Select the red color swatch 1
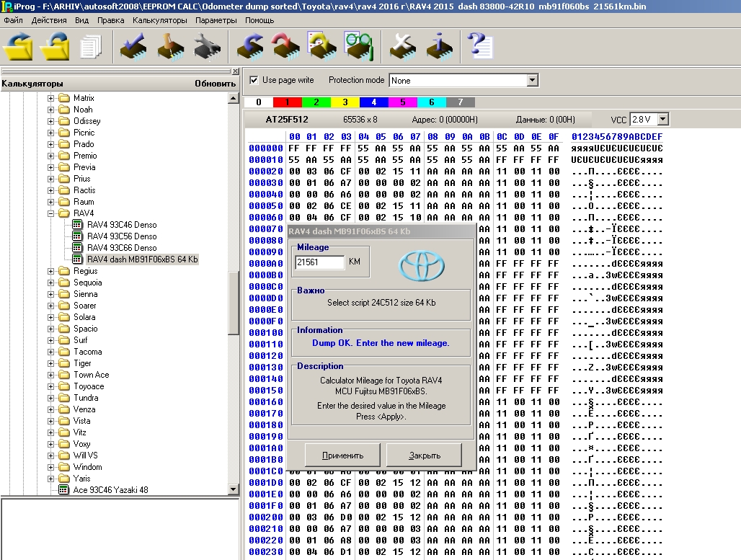741x560 pixels. point(288,102)
